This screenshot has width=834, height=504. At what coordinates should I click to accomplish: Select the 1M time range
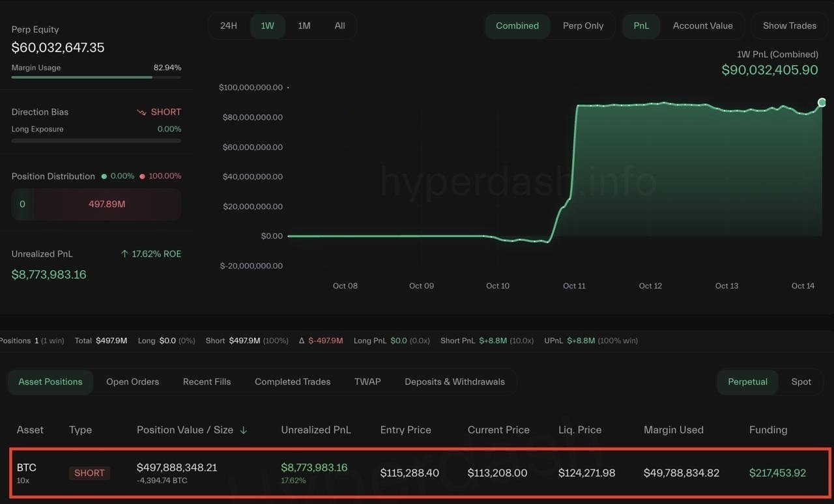pyautogui.click(x=304, y=26)
